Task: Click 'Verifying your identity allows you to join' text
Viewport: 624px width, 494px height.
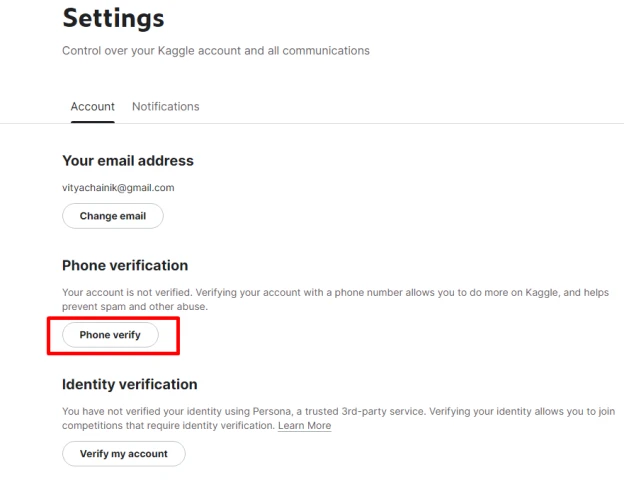Action: tap(522, 411)
